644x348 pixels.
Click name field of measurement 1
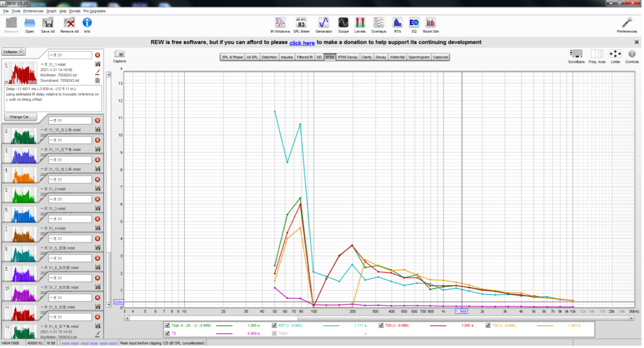tap(70, 55)
